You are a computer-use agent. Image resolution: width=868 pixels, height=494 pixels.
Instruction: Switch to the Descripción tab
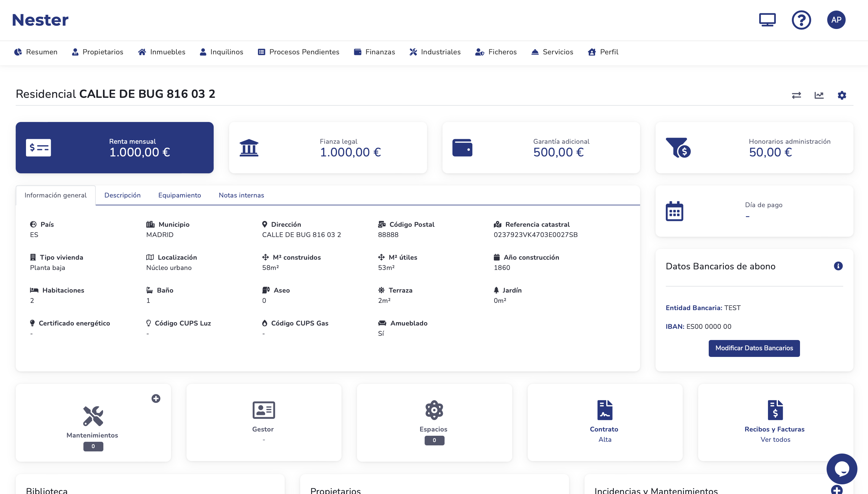pyautogui.click(x=123, y=195)
